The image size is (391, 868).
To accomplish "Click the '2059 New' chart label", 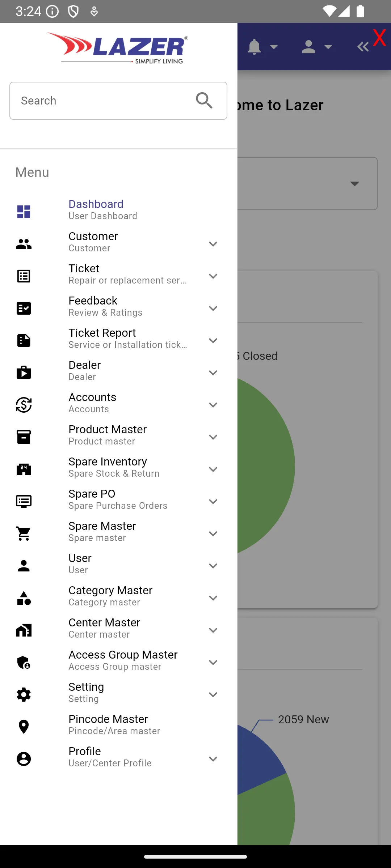I will tap(303, 719).
